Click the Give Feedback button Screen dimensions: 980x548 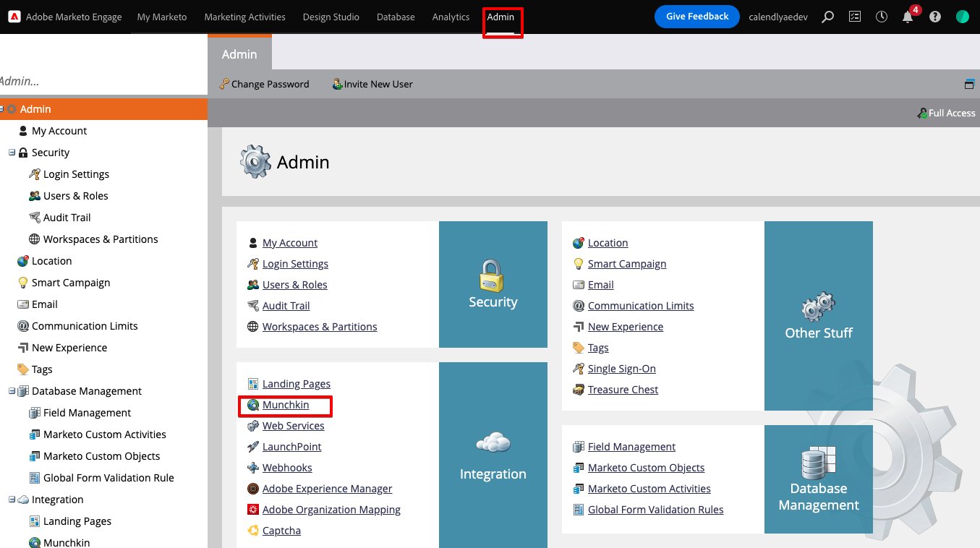pos(696,17)
